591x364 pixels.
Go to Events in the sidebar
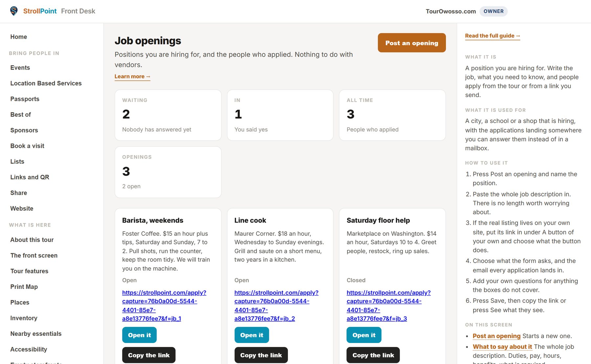click(20, 68)
